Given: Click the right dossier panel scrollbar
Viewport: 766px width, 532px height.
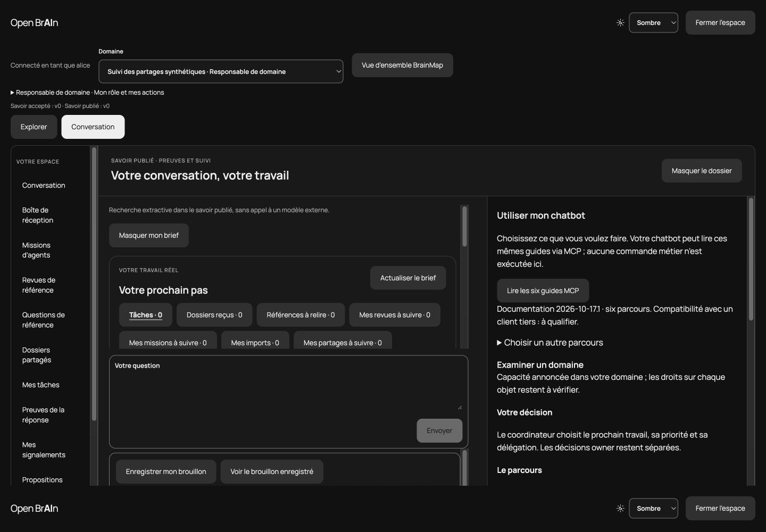Looking at the screenshot, I should click(x=751, y=260).
